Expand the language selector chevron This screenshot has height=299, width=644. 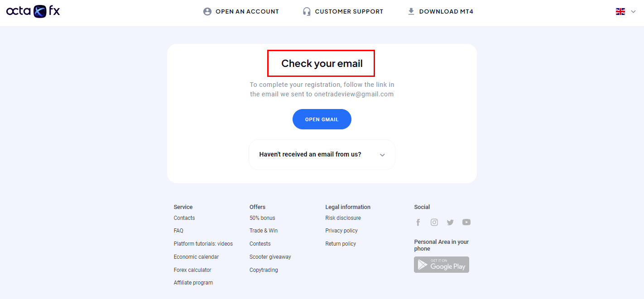634,12
